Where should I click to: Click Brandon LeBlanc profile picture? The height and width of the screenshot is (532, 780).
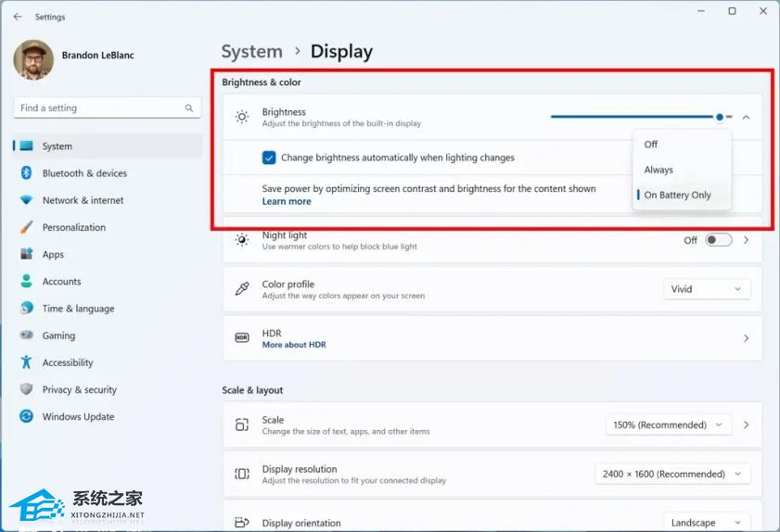tap(33, 60)
